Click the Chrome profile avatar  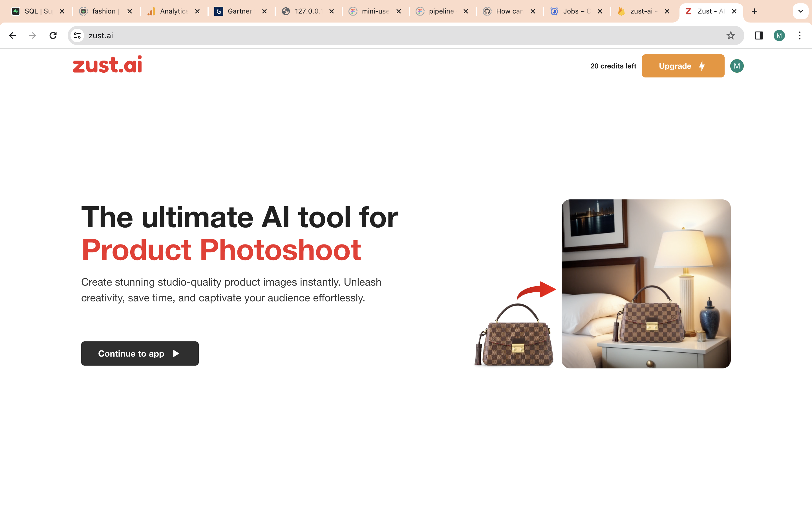pos(779,35)
